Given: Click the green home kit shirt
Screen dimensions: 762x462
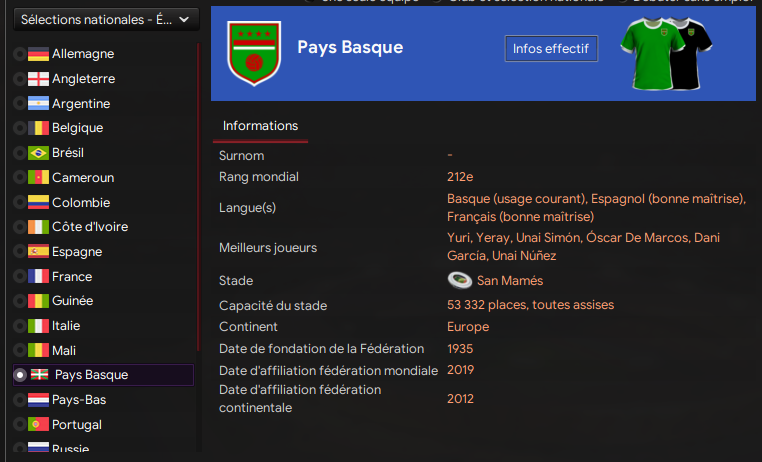Looking at the screenshot, I should pos(646,52).
